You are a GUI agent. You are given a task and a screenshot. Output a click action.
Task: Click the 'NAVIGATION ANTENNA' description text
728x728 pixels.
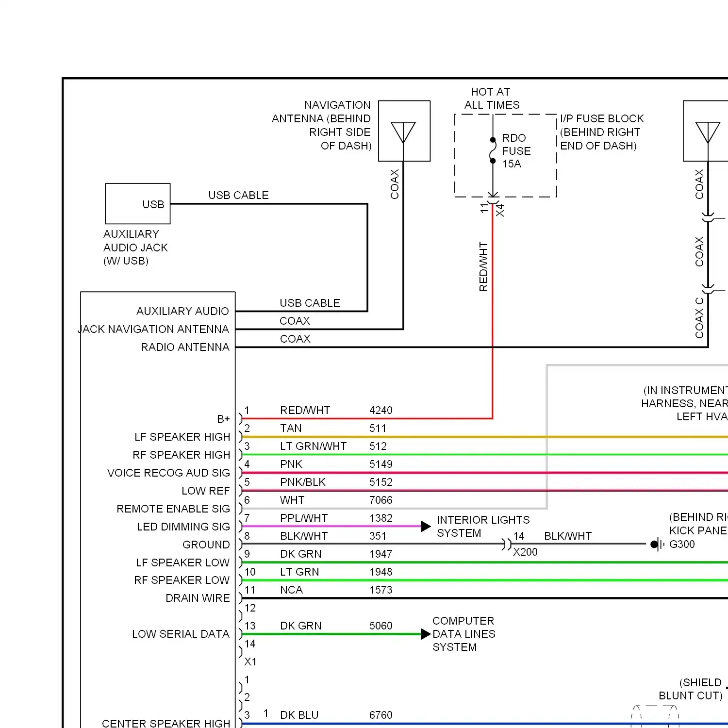click(x=322, y=125)
